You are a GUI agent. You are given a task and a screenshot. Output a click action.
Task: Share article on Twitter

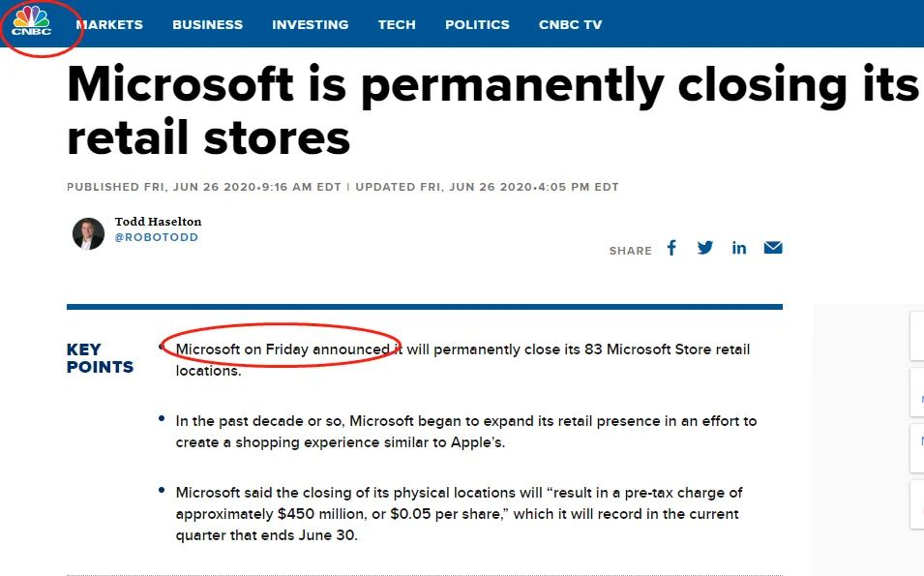[705, 248]
